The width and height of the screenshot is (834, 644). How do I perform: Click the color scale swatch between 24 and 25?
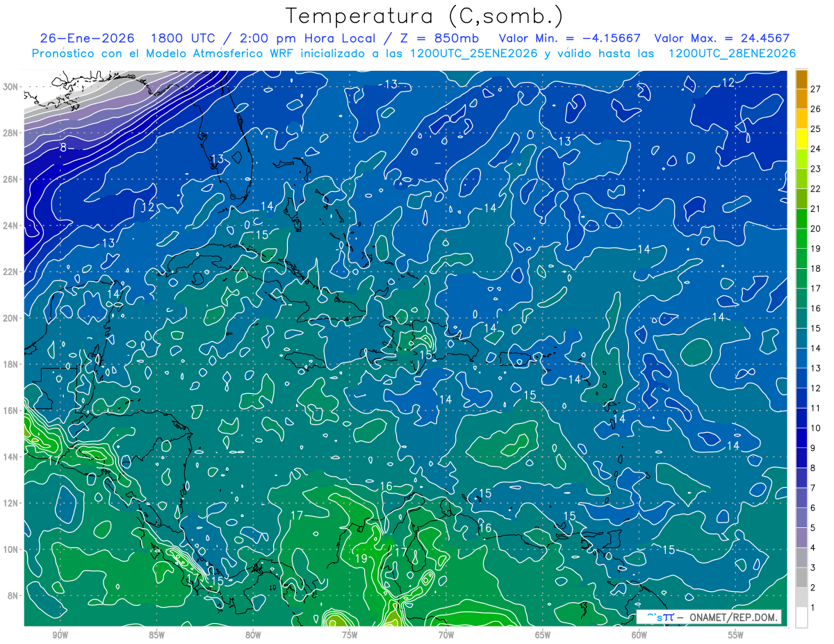pos(801,139)
